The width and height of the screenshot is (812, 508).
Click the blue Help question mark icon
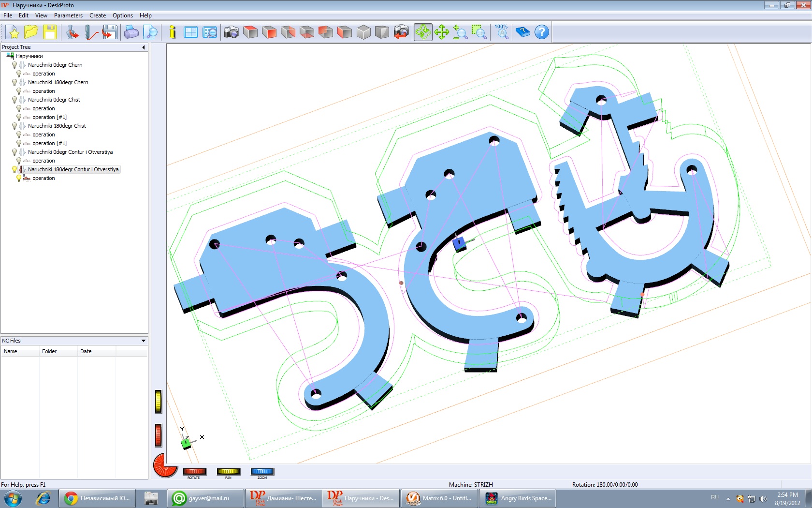(542, 32)
